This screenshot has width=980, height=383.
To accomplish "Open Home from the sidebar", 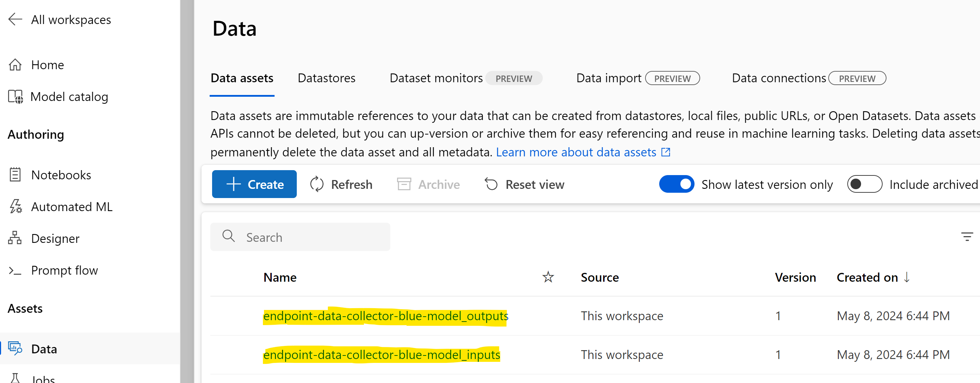I will [x=47, y=65].
